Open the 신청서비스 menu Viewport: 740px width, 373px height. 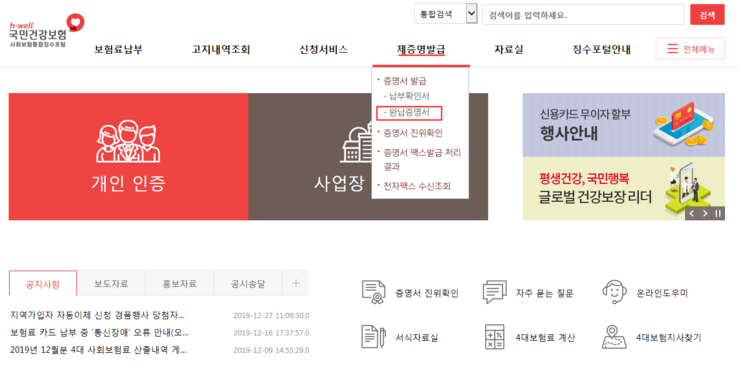[x=323, y=49]
